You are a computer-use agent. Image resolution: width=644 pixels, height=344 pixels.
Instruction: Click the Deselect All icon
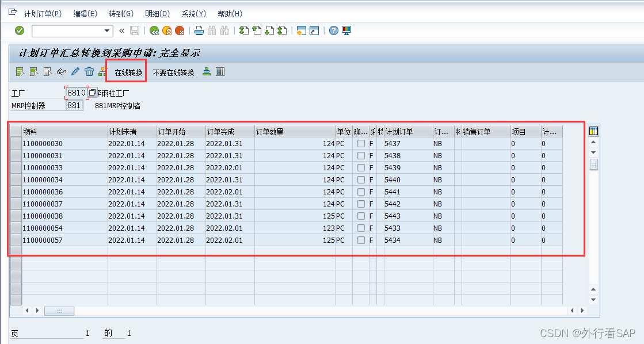point(48,72)
